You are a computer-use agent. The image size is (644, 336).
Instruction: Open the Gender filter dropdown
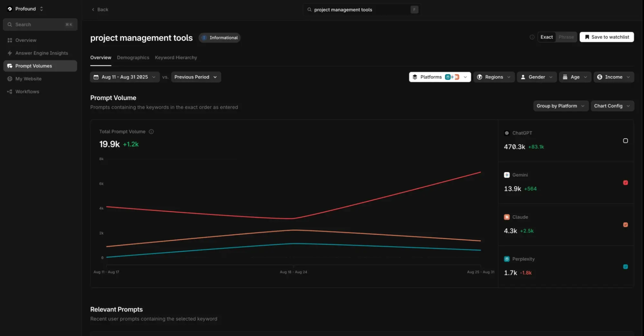[537, 77]
